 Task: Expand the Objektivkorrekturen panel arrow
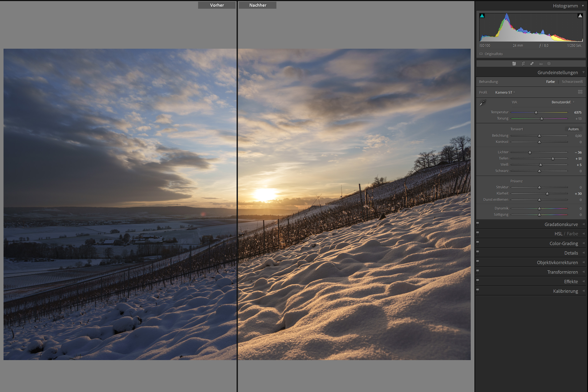point(583,262)
